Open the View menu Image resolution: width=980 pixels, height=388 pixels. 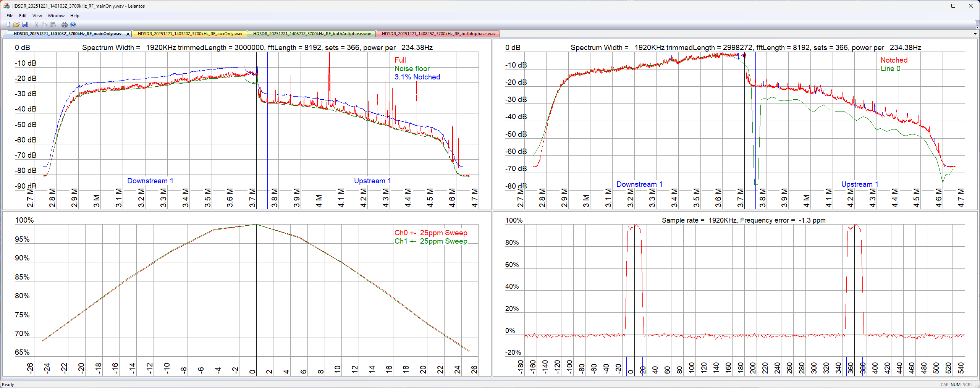click(x=37, y=16)
